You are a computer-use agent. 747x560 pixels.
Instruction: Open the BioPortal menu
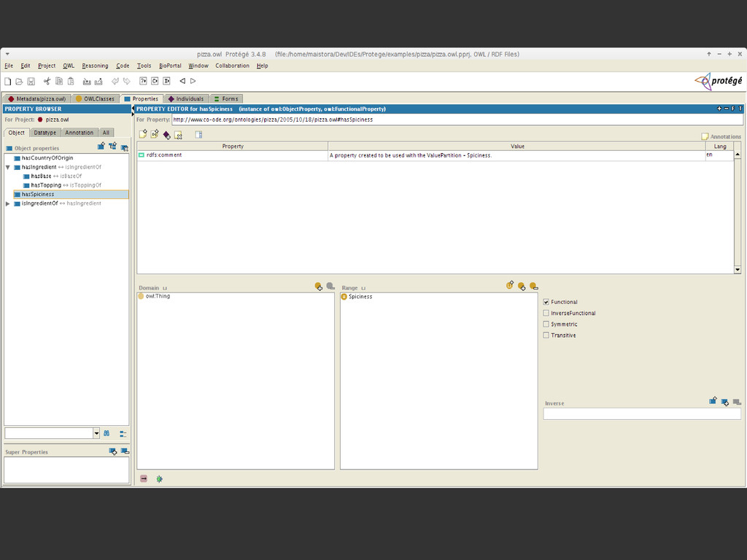170,66
